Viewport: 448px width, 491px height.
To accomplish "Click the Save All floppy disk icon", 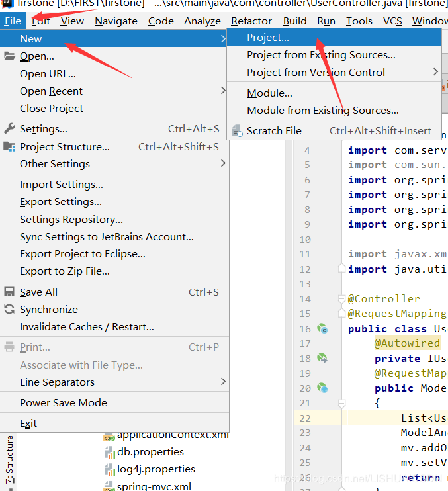I will [x=9, y=292].
